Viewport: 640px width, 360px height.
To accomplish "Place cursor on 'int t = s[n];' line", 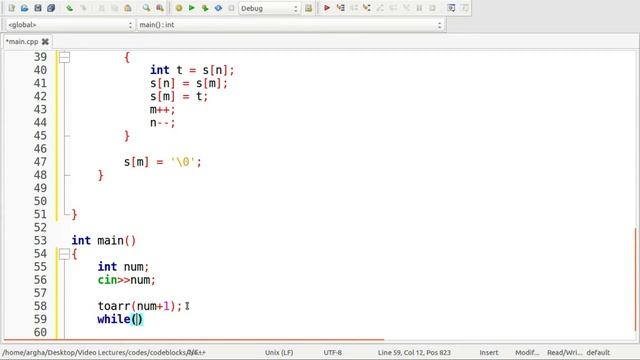I will (192, 70).
